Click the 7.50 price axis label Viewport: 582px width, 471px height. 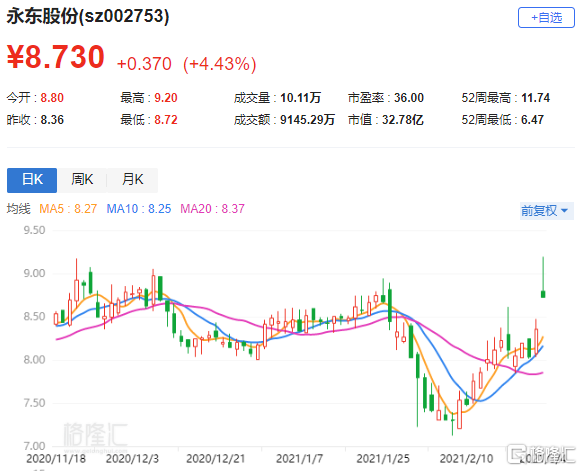[34, 403]
